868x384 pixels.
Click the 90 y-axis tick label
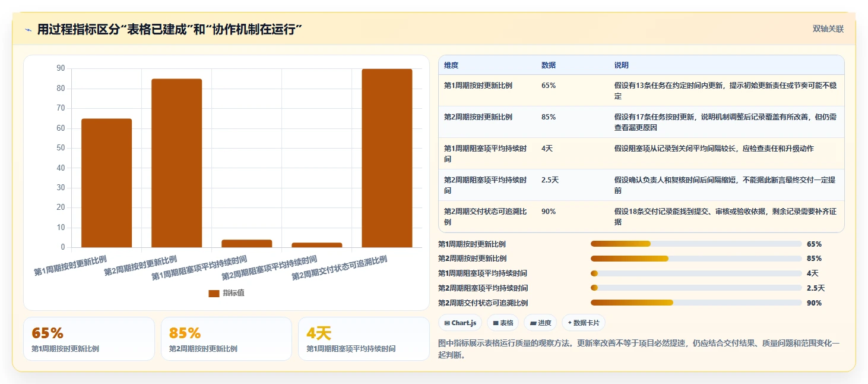click(61, 68)
